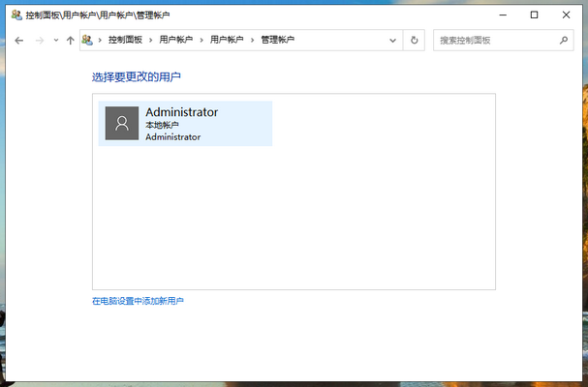The width and height of the screenshot is (588, 387).
Task: Click the window icon in the title bar
Action: (x=15, y=15)
